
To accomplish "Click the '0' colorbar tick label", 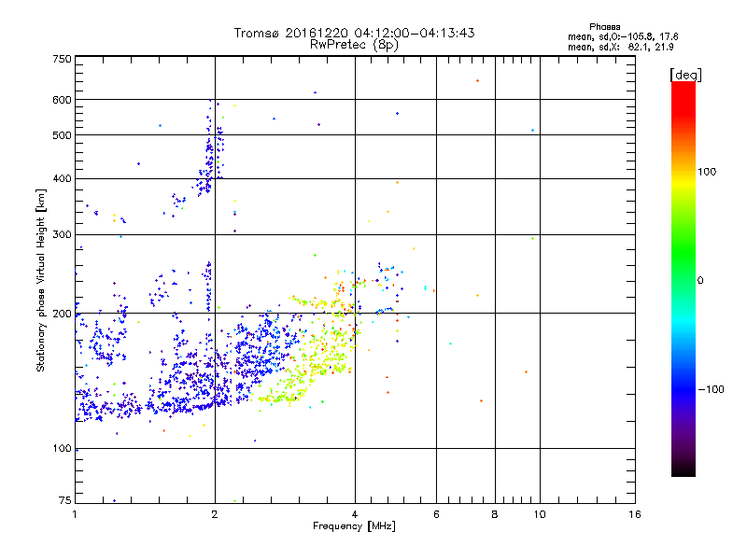I will point(700,281).
